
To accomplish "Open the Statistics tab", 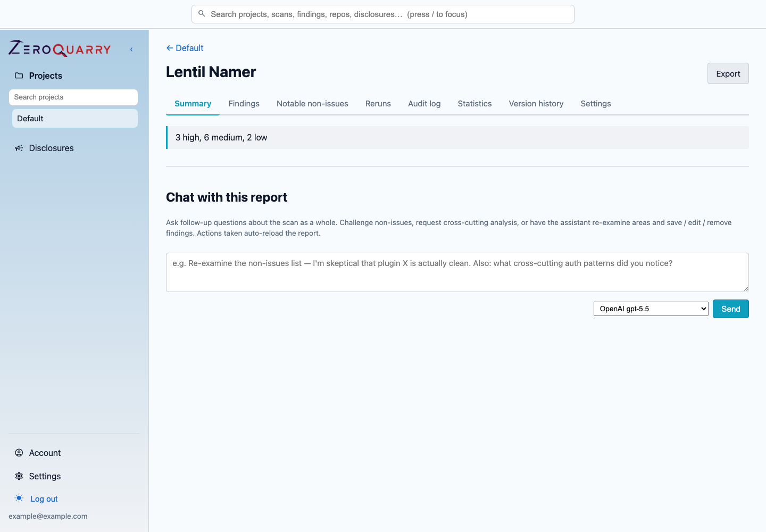I will pyautogui.click(x=474, y=104).
